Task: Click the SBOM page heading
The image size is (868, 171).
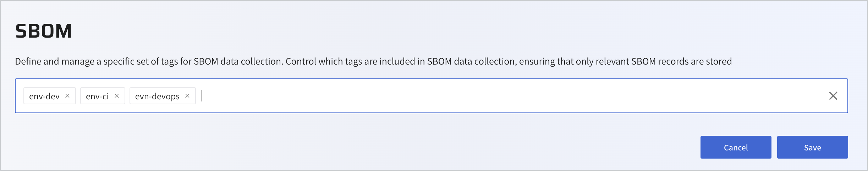Action: pos(44,31)
